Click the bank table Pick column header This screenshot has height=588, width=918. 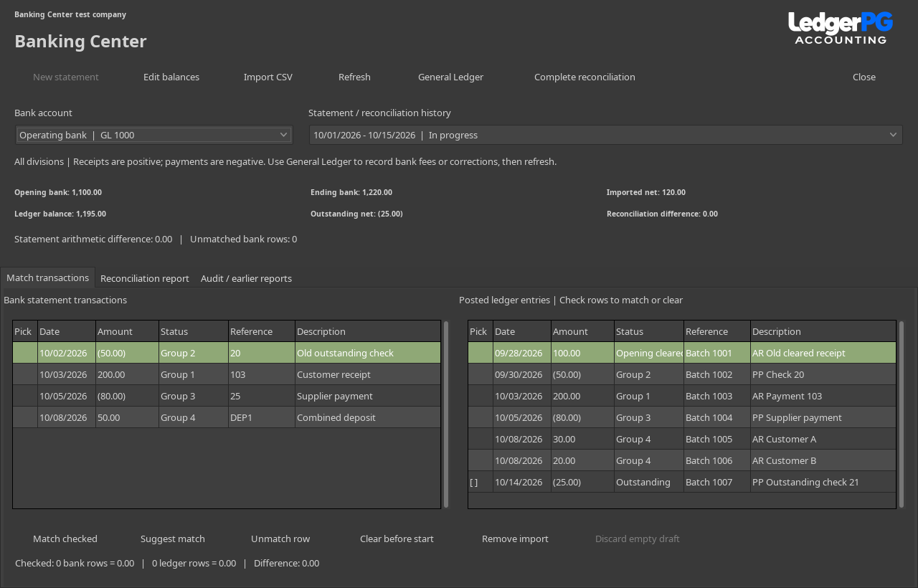25,331
